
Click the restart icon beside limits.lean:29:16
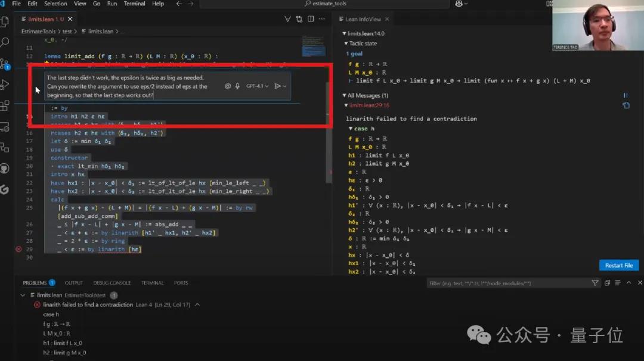point(626,105)
